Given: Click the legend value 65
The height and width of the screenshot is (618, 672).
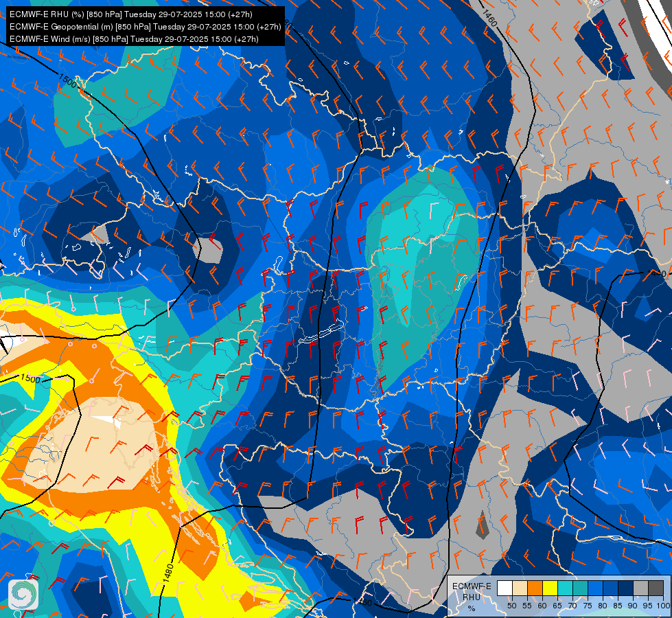Looking at the screenshot, I should [557, 606].
